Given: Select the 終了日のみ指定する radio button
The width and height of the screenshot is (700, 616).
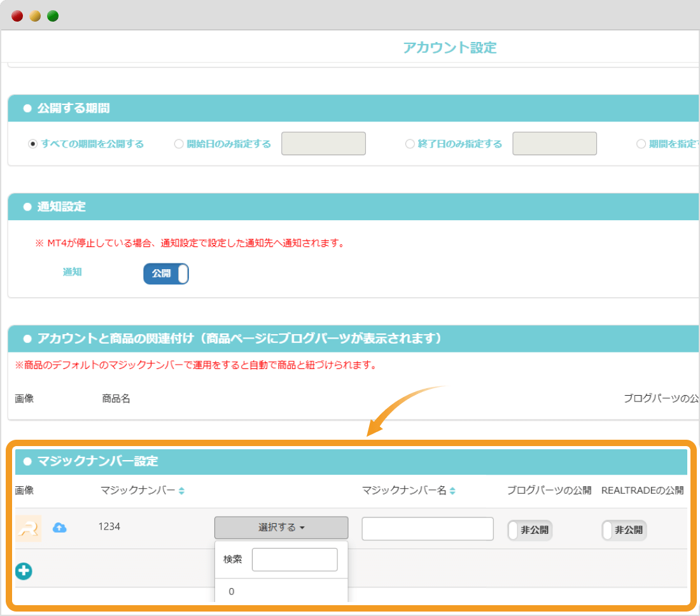Looking at the screenshot, I should pos(410,144).
